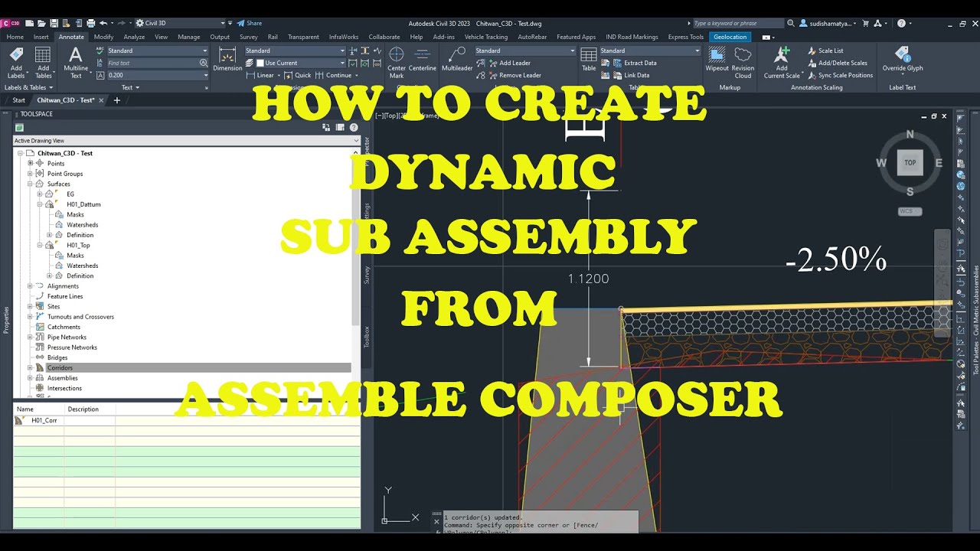Viewport: 980px width, 551px height.
Task: Open the Geolocation ribbon tab
Action: [x=730, y=37]
